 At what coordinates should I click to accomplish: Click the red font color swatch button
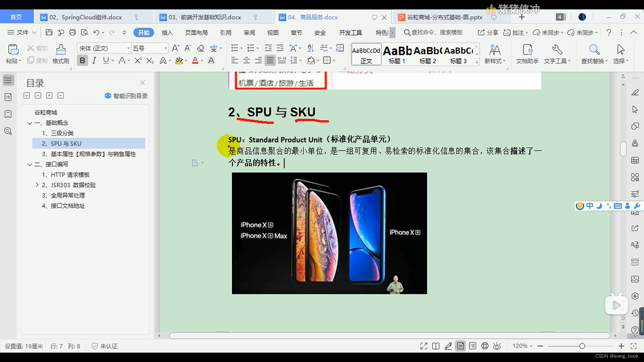click(195, 60)
